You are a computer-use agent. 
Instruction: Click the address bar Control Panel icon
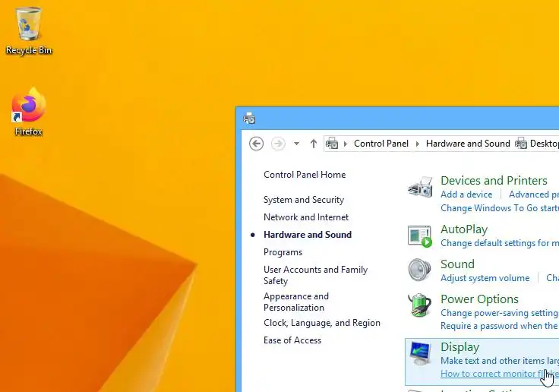(x=332, y=144)
